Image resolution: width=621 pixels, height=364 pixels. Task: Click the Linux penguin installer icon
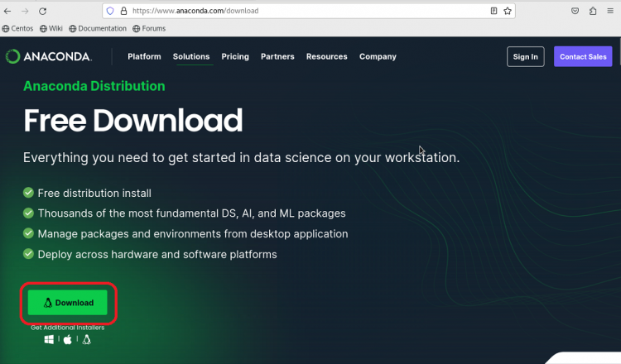(x=87, y=339)
